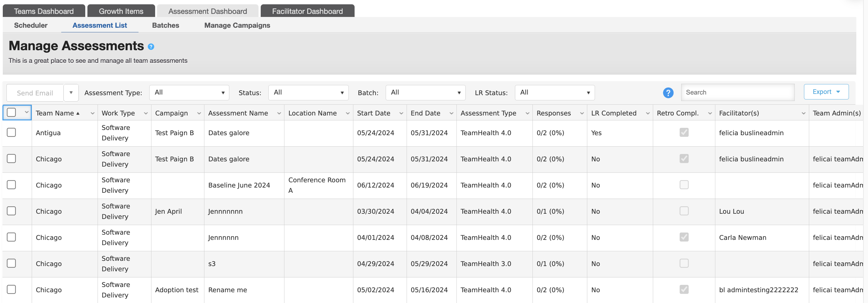This screenshot has height=303, width=868.
Task: Select the s3 row checkbox
Action: [11, 264]
